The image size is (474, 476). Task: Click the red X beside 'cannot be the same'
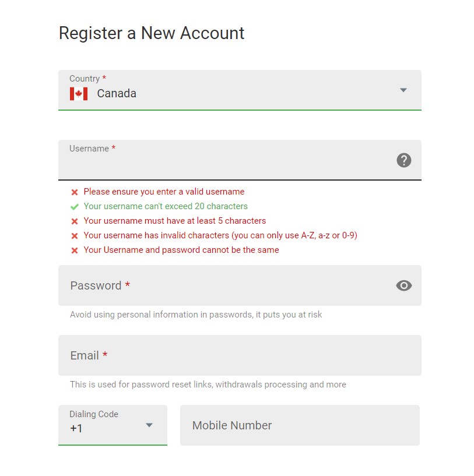(75, 251)
